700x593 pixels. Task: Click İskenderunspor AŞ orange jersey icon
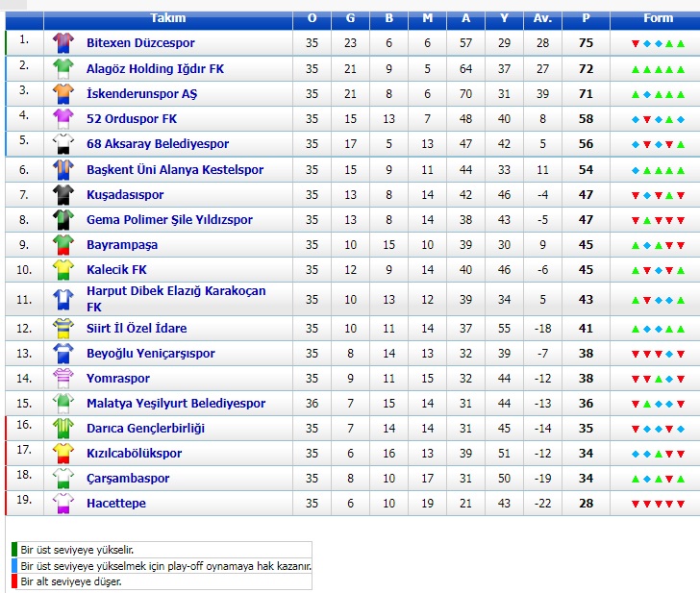point(62,93)
